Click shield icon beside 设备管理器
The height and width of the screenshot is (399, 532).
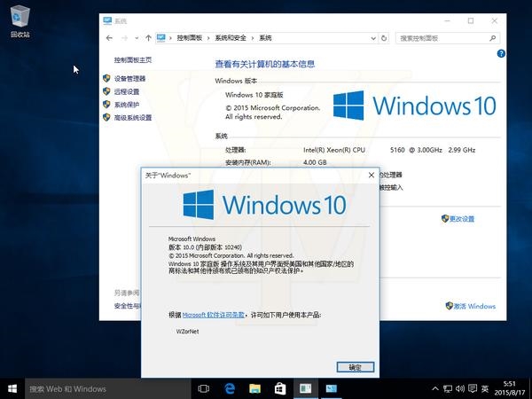point(106,78)
